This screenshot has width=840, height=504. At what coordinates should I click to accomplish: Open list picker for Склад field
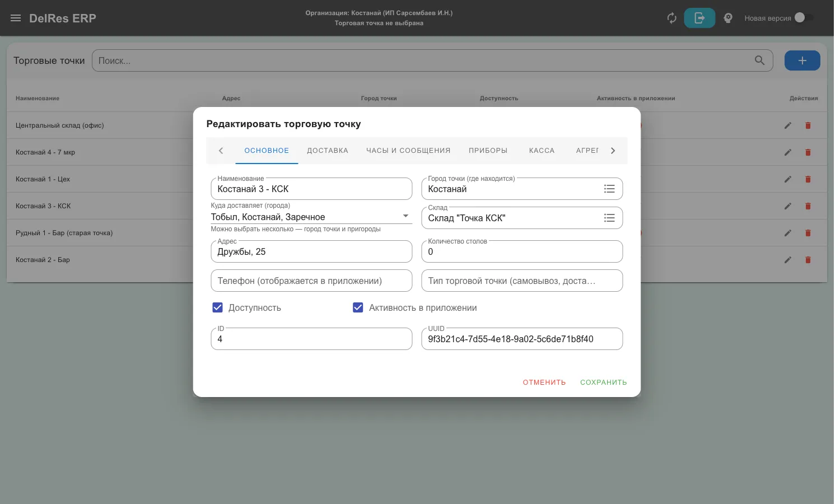click(x=609, y=218)
